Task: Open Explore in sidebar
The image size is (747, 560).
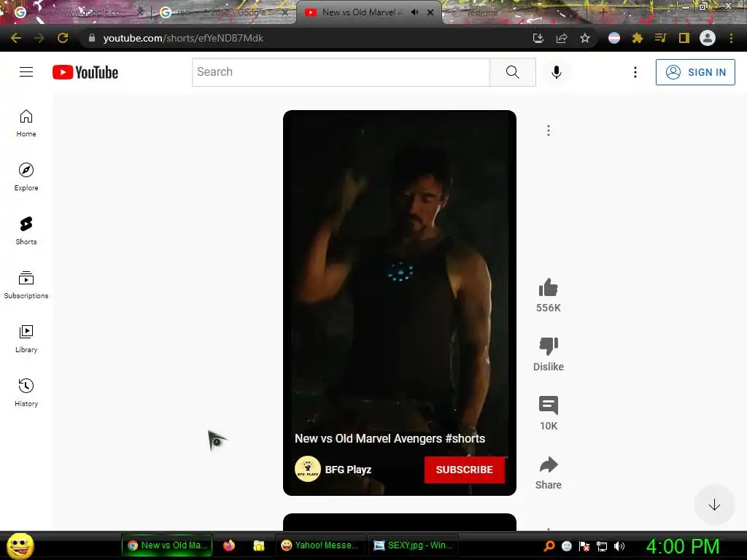Action: [x=26, y=177]
